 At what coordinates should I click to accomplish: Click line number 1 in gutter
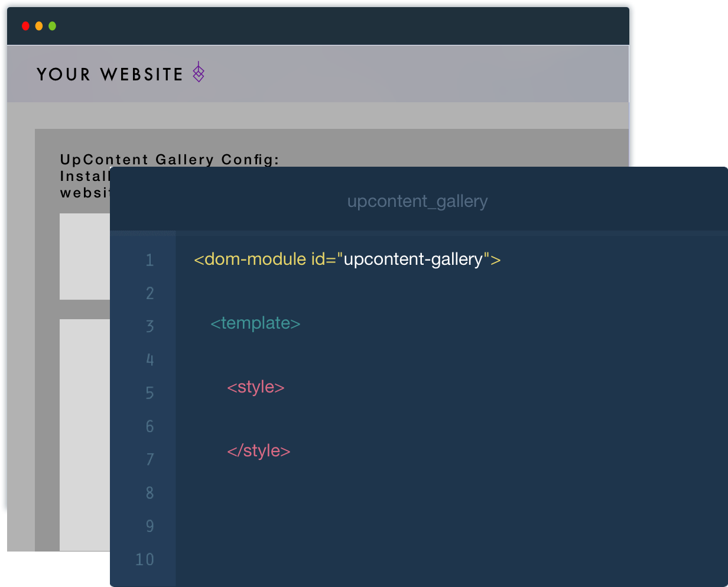149,260
